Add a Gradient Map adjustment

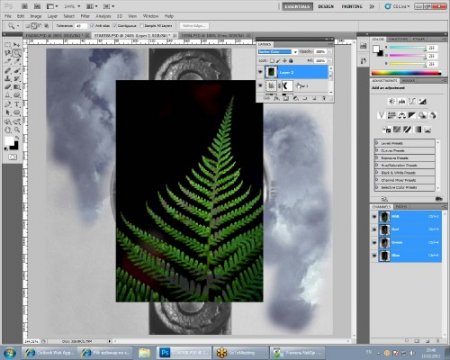(418, 129)
